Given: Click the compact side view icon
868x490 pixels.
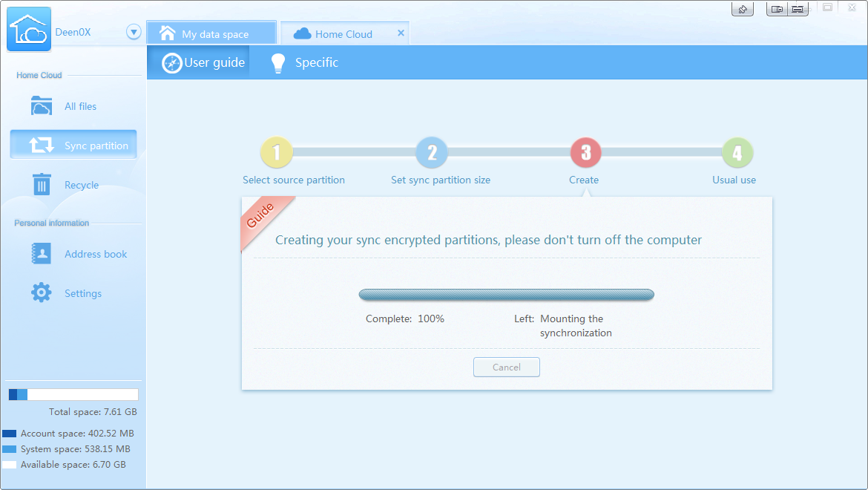Looking at the screenshot, I should point(777,9).
